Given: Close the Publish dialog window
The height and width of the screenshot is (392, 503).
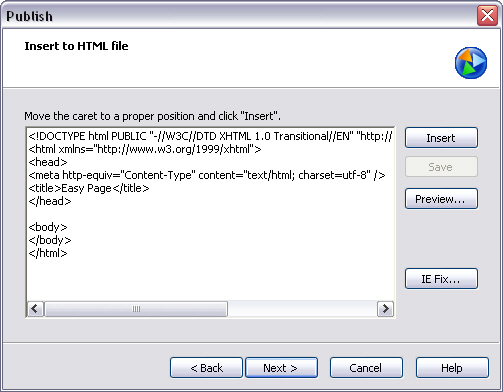Looking at the screenshot, I should [x=487, y=15].
